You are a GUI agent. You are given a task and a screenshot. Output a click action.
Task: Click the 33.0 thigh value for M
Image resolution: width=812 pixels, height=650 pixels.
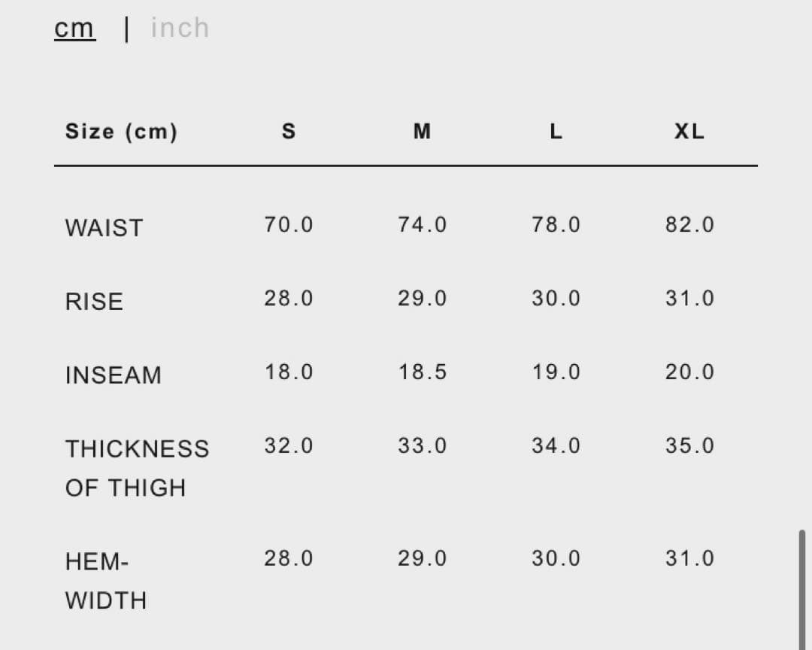pyautogui.click(x=422, y=445)
